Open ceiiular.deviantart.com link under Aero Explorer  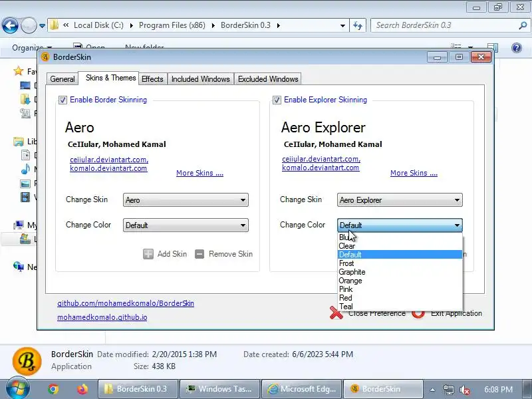click(x=321, y=159)
